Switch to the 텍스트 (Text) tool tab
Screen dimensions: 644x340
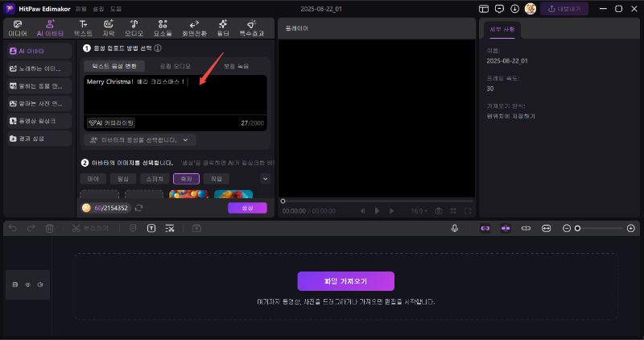pyautogui.click(x=84, y=28)
